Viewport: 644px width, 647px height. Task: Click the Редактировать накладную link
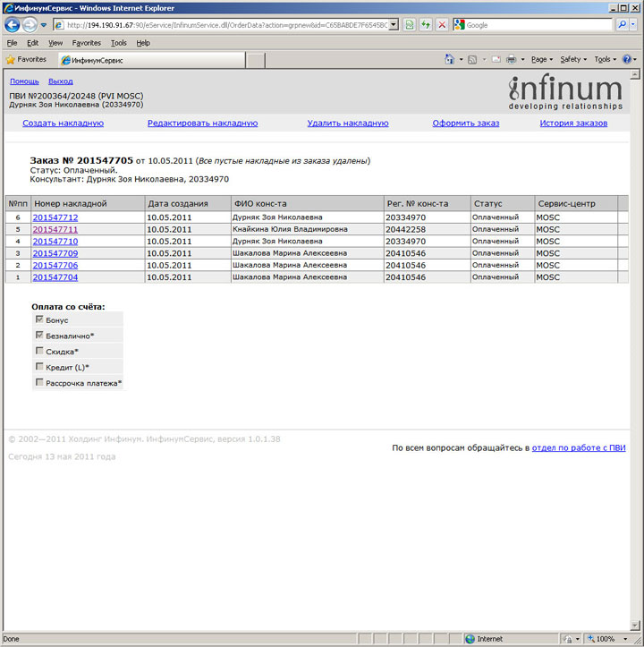click(x=202, y=123)
